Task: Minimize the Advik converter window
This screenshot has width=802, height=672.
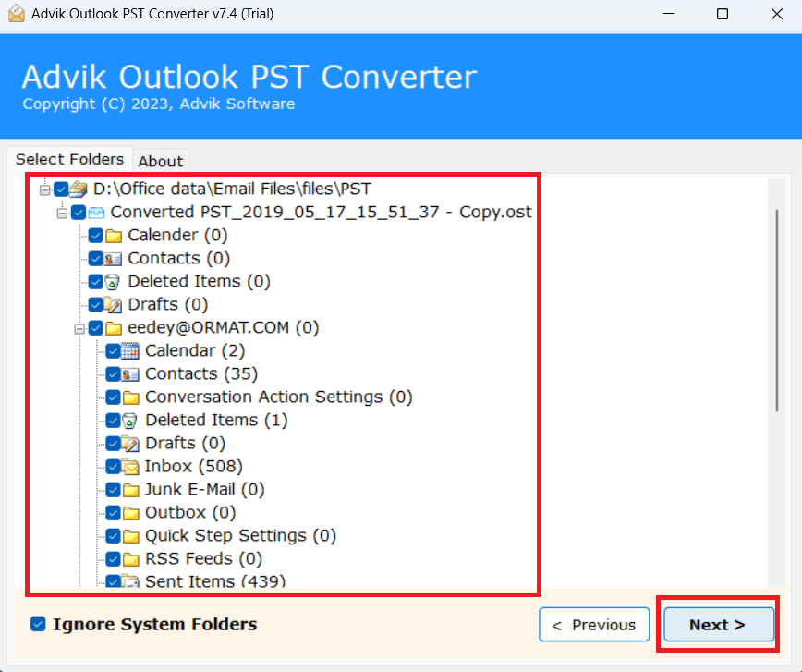Action: click(669, 14)
